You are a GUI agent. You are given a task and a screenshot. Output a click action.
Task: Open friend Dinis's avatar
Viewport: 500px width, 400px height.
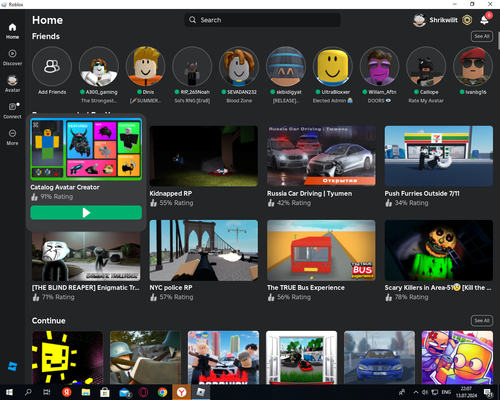(x=145, y=67)
